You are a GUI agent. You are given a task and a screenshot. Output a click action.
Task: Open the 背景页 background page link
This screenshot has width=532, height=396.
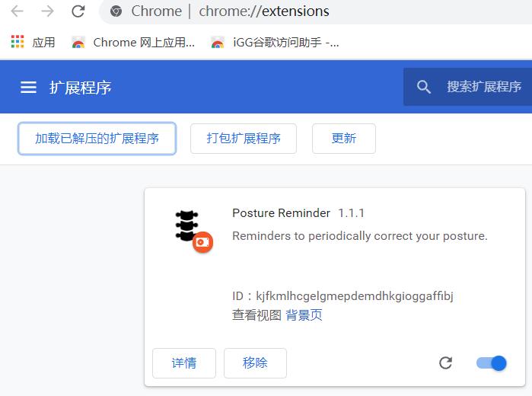[304, 315]
